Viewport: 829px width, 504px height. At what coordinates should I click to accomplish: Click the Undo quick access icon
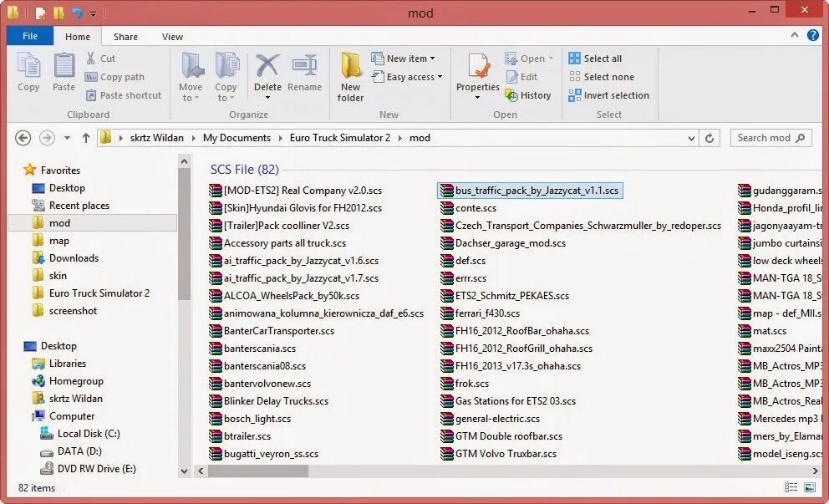pos(77,13)
